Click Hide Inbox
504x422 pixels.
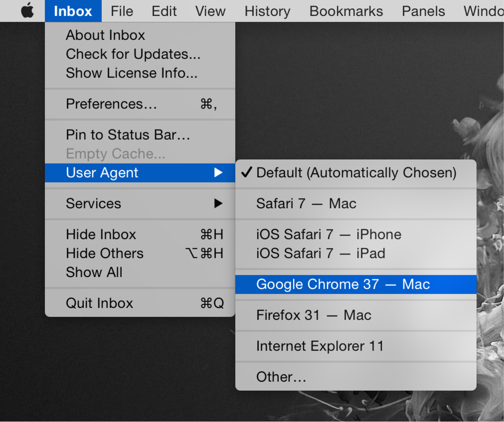[101, 234]
